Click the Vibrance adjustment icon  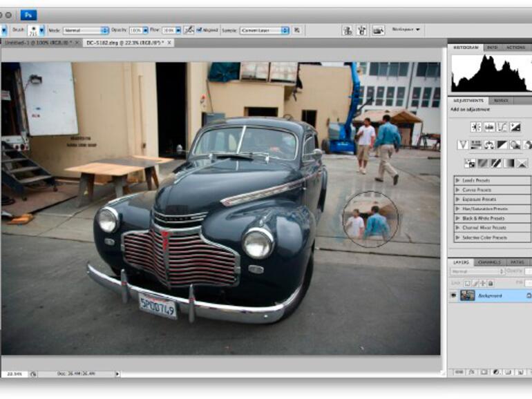[x=463, y=145]
